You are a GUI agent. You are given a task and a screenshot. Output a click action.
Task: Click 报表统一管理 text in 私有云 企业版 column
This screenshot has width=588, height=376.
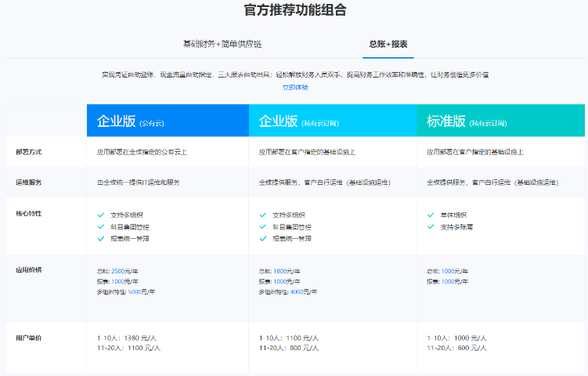292,239
